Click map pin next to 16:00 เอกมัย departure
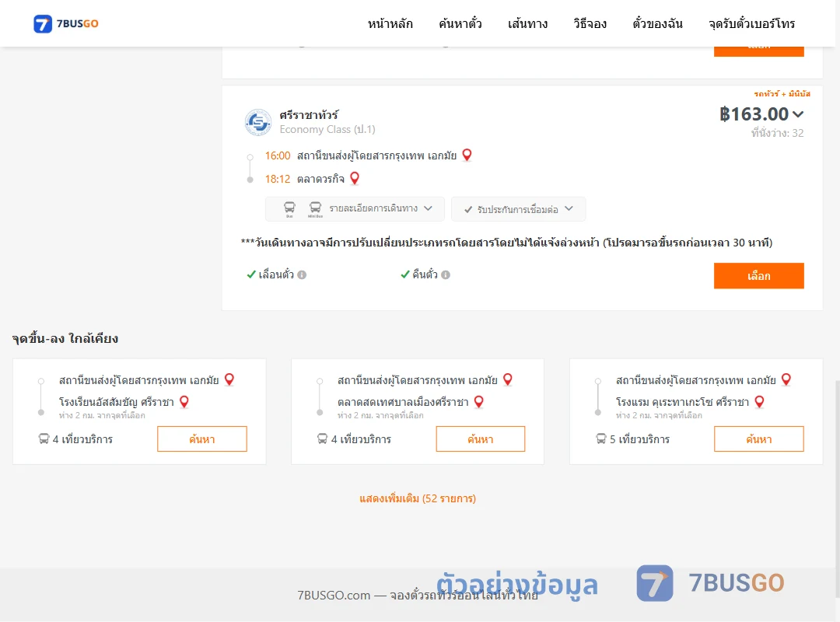The width and height of the screenshot is (840, 622). point(467,155)
